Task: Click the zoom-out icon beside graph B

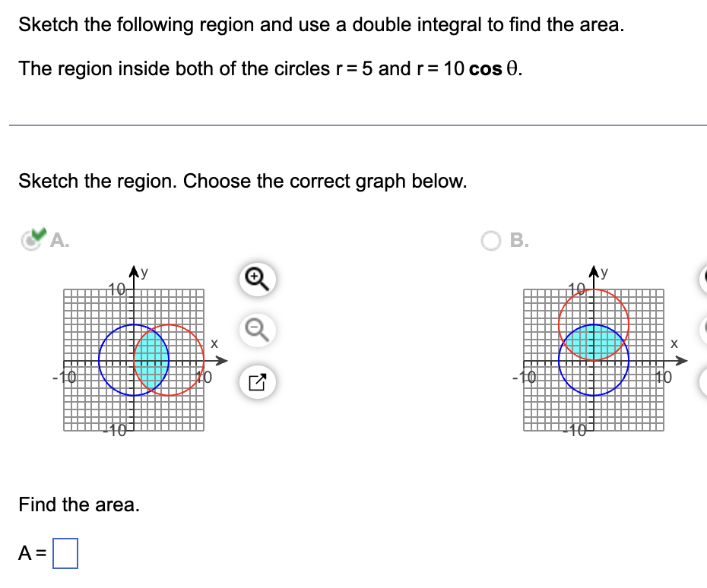Action: coord(703,330)
